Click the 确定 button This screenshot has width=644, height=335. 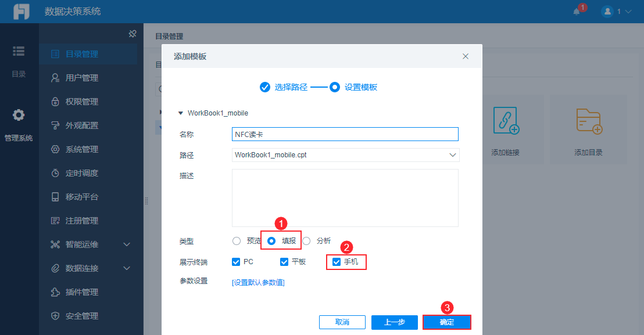click(x=447, y=322)
